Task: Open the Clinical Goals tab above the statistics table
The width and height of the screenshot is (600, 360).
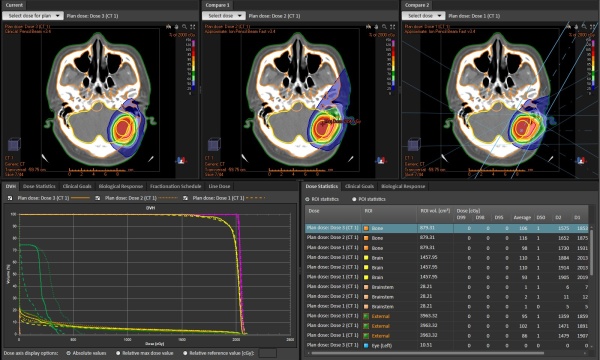Action: (x=359, y=186)
